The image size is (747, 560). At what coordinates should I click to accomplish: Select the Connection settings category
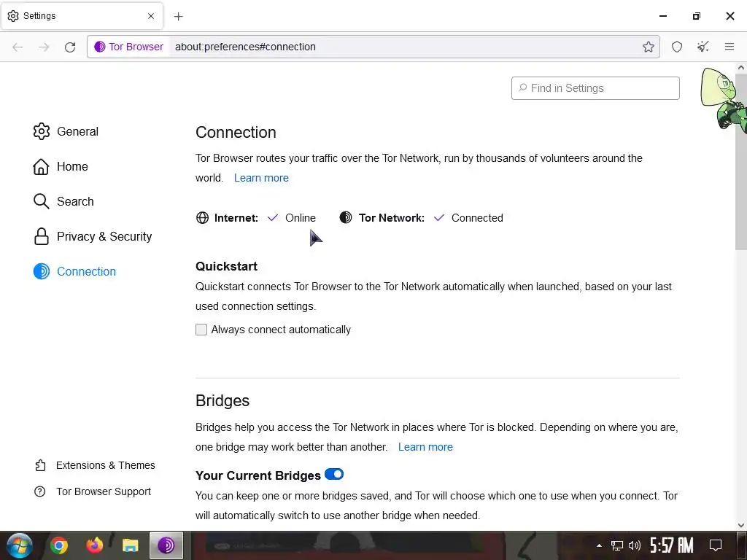(74, 271)
